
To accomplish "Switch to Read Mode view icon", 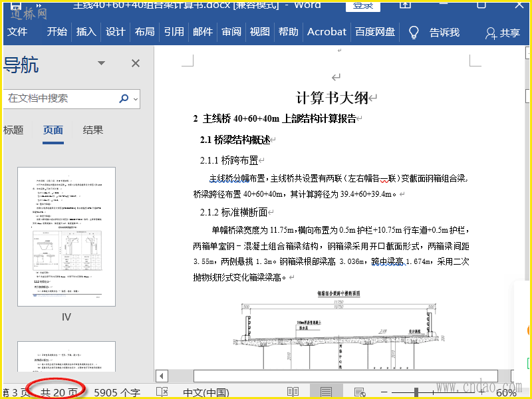I will (293, 392).
